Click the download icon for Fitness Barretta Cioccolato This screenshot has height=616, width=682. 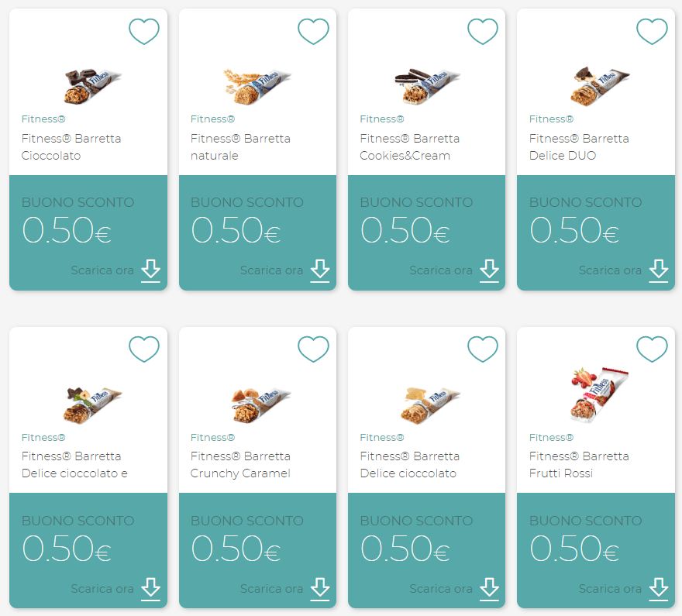click(152, 271)
